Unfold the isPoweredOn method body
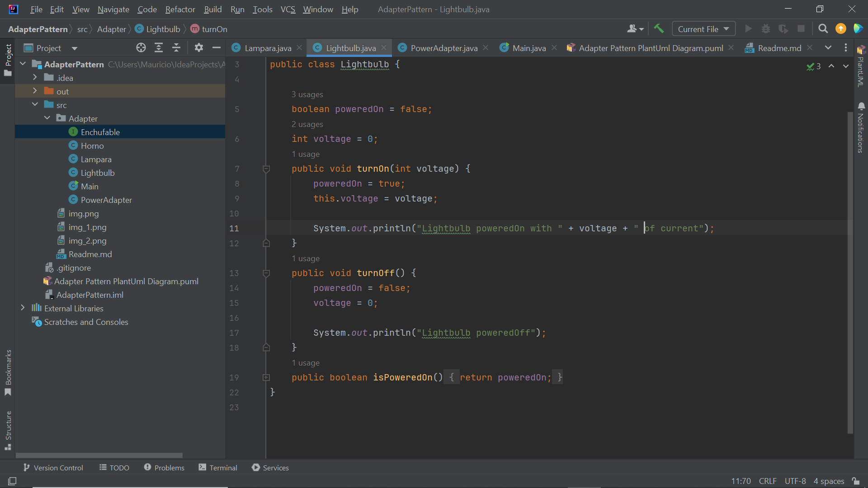Viewport: 868px width, 488px height. (266, 378)
